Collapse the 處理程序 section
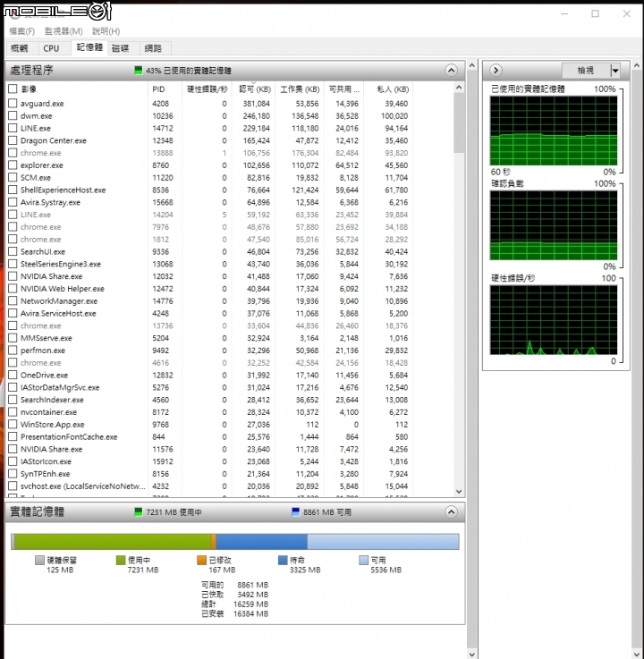 tap(451, 70)
